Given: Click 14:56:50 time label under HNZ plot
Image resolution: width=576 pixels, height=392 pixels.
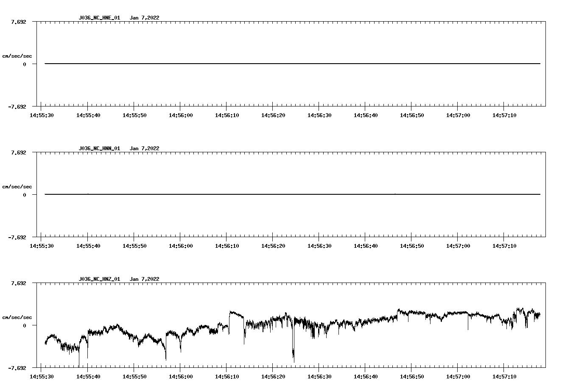Looking at the screenshot, I should pyautogui.click(x=411, y=377).
